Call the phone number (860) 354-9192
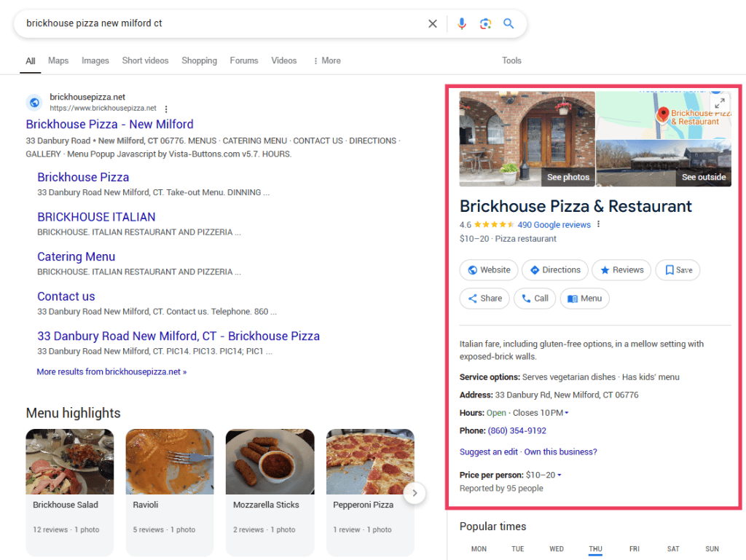The height and width of the screenshot is (560, 746). click(517, 430)
